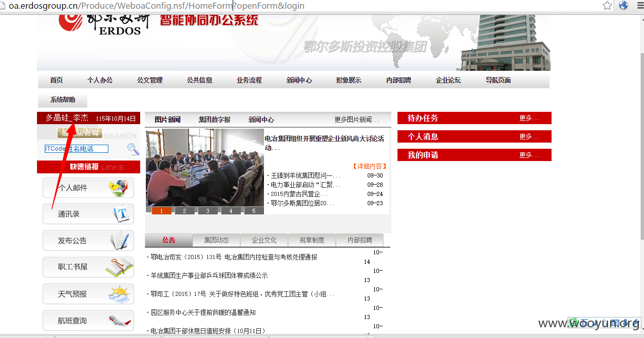Show slideshow image 4
644x338 pixels.
(x=231, y=211)
